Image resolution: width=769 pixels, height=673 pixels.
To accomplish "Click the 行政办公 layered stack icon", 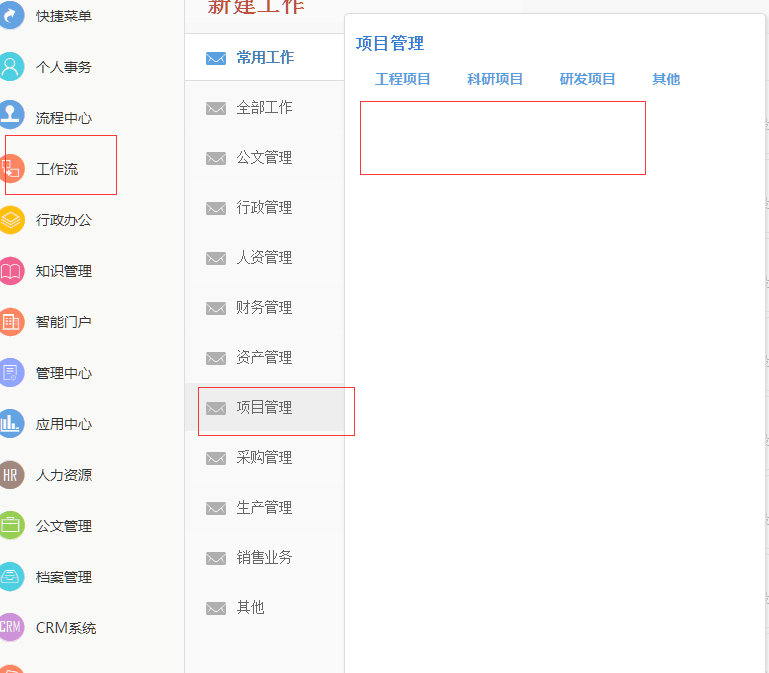I will coord(11,219).
